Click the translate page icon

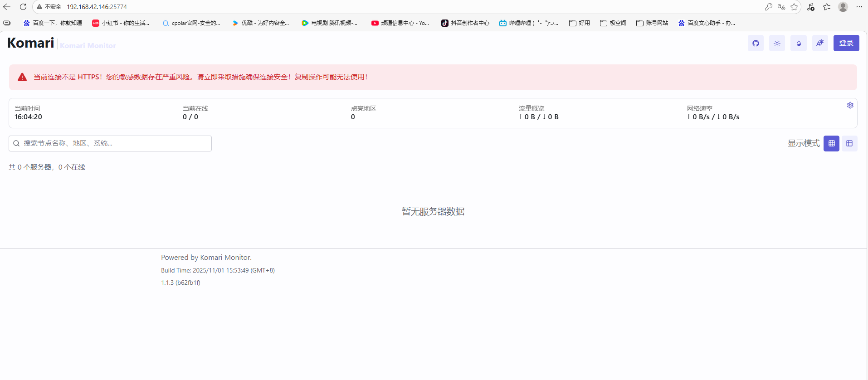coord(781,7)
